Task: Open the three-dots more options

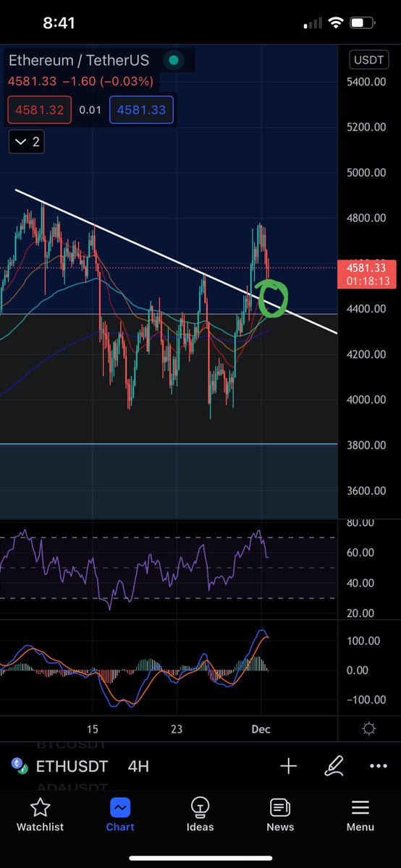Action: point(379,766)
